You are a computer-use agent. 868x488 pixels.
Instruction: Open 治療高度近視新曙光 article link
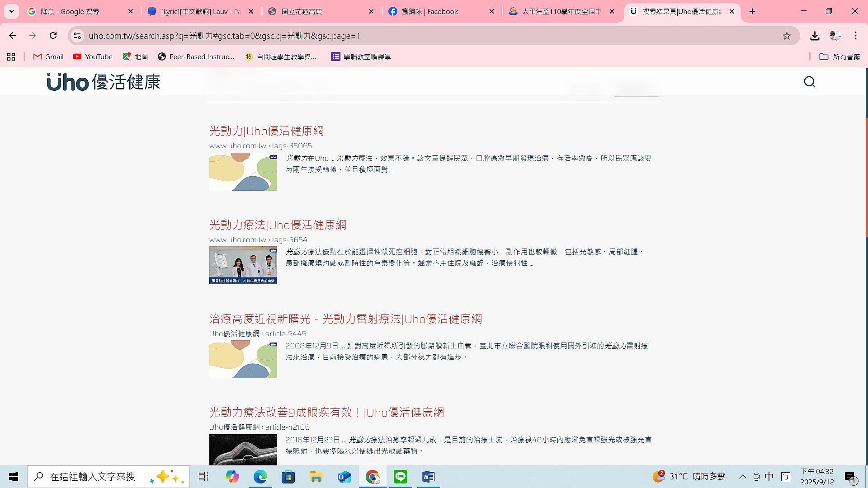345,319
